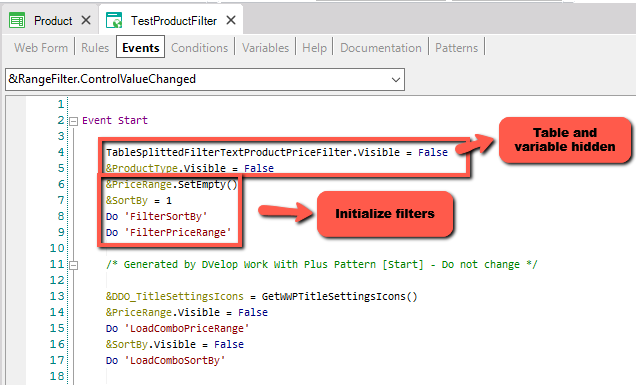636x385 pixels.
Task: Switch to the Product tab
Action: tap(53, 21)
